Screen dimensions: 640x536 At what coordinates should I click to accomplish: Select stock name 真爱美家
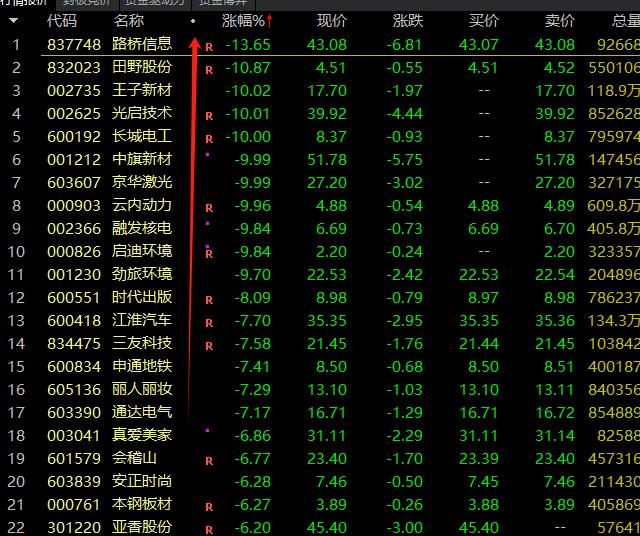[x=142, y=435]
